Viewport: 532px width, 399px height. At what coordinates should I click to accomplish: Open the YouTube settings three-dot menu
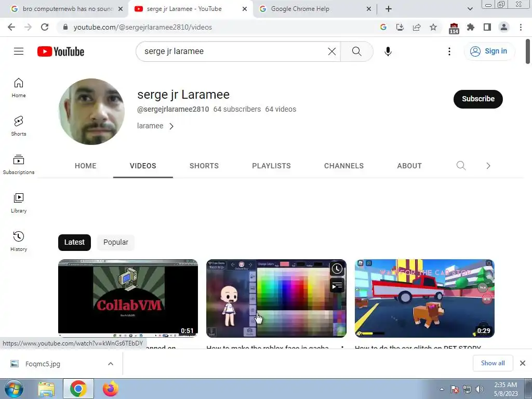(449, 51)
